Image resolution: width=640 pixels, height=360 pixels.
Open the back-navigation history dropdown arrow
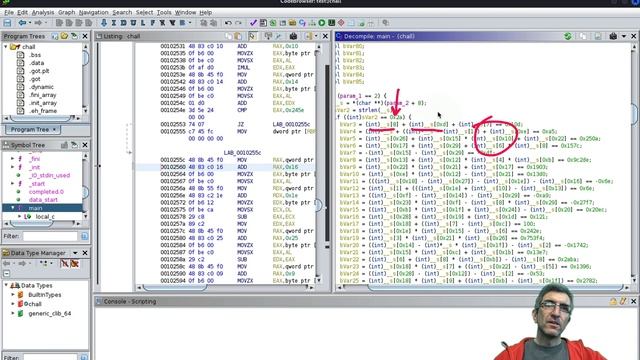[x=29, y=23]
